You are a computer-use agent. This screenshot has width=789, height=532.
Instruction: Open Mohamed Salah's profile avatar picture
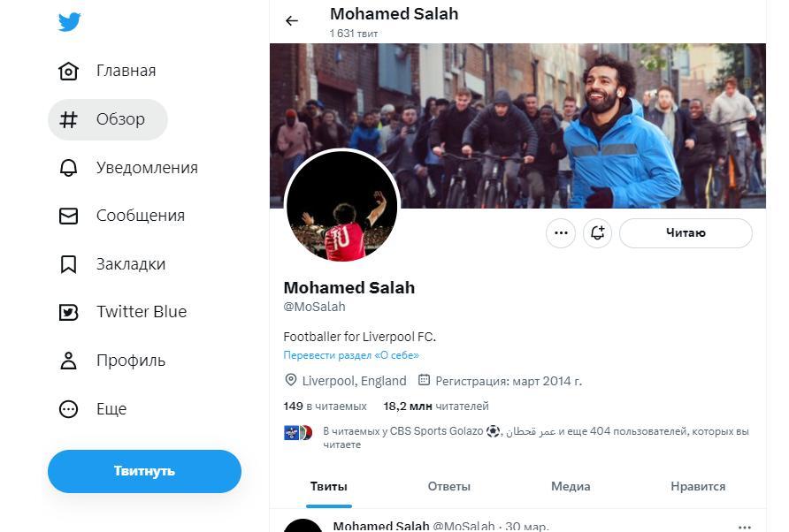click(341, 206)
